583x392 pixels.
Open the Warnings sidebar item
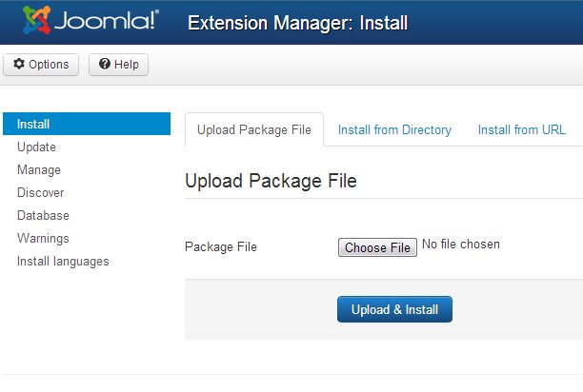(43, 238)
